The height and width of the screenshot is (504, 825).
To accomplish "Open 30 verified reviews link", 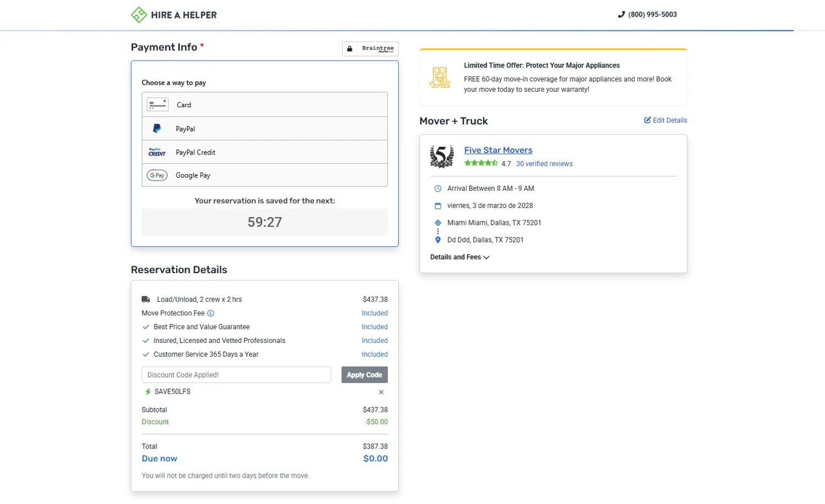I will [544, 164].
